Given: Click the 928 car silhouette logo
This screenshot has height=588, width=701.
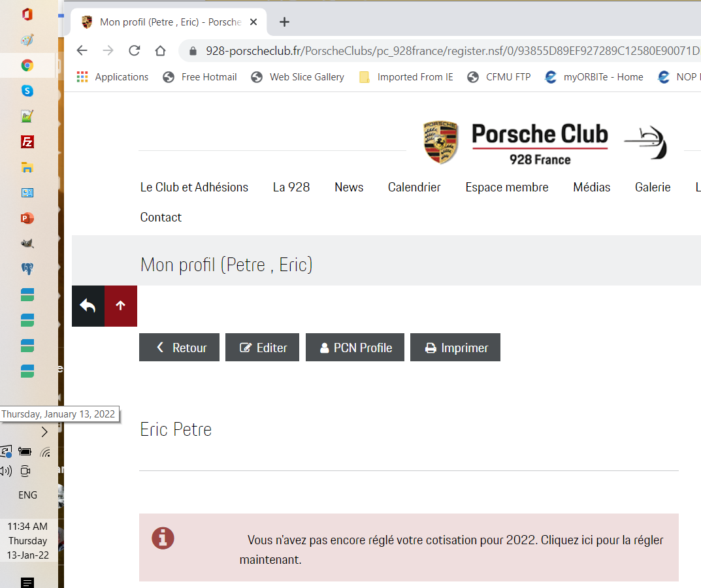Looking at the screenshot, I should (x=645, y=142).
